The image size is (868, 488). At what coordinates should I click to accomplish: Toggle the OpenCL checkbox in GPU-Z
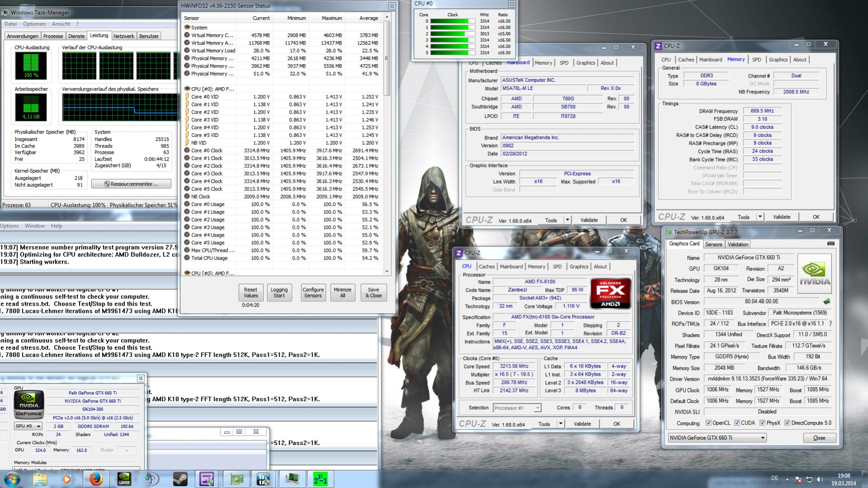click(708, 423)
